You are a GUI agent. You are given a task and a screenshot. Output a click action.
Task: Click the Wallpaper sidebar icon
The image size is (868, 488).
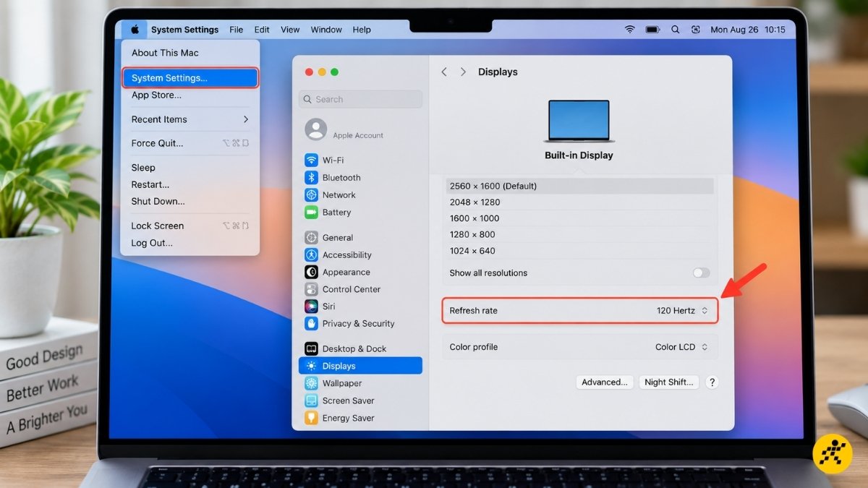tap(311, 383)
